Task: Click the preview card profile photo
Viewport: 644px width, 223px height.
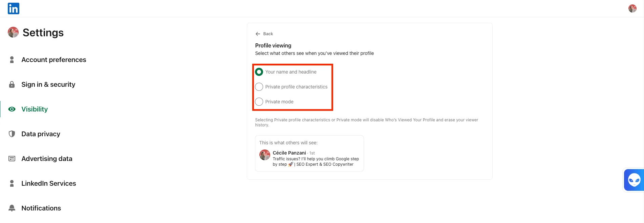Action: (265, 155)
